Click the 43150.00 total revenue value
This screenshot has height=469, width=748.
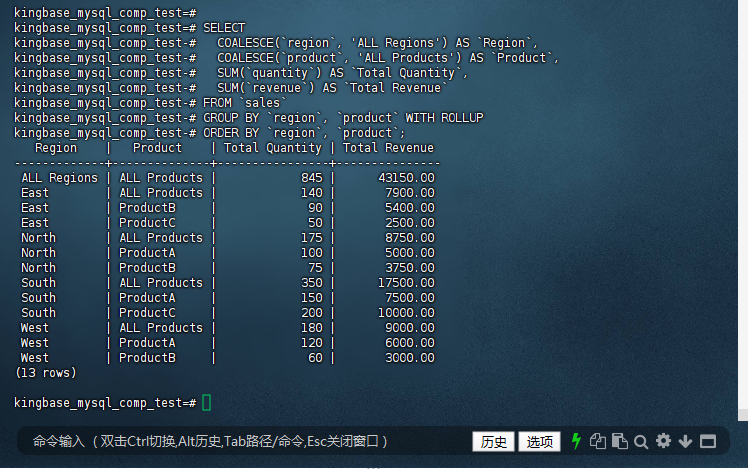[x=406, y=177]
